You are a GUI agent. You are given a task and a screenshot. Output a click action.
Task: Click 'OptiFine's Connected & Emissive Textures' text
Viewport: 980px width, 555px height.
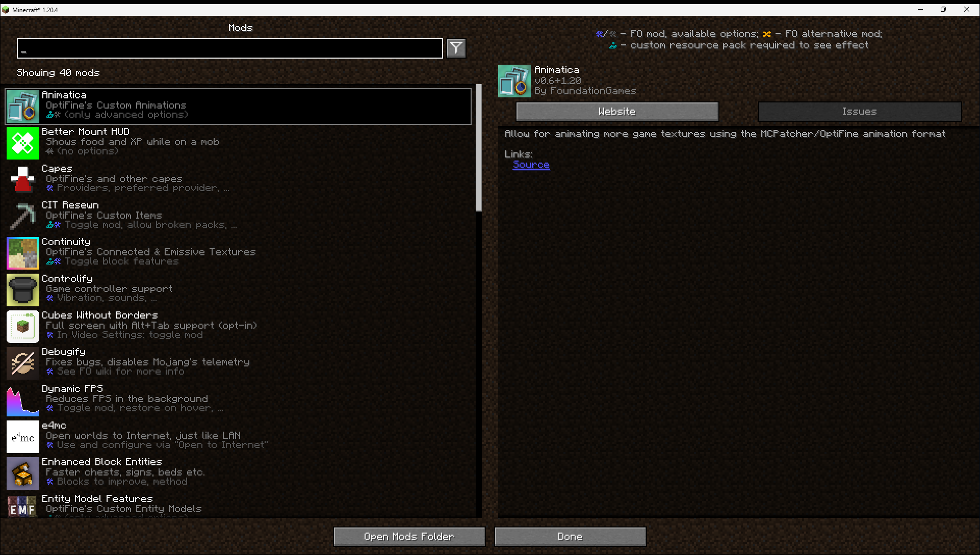pos(151,252)
